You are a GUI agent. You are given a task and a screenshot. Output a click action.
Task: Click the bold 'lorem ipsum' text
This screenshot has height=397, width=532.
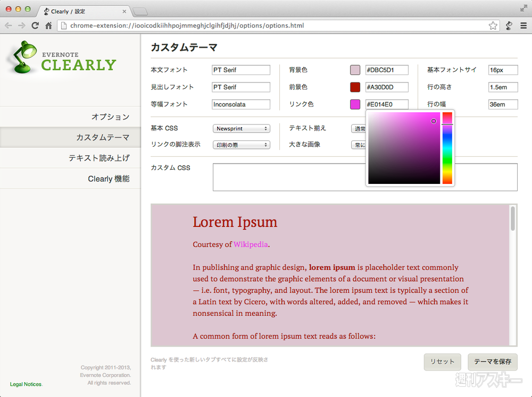pyautogui.click(x=332, y=267)
